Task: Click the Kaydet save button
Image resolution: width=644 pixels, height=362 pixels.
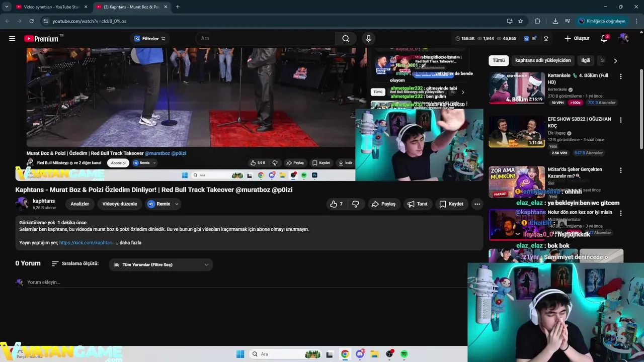Action: pos(451,204)
